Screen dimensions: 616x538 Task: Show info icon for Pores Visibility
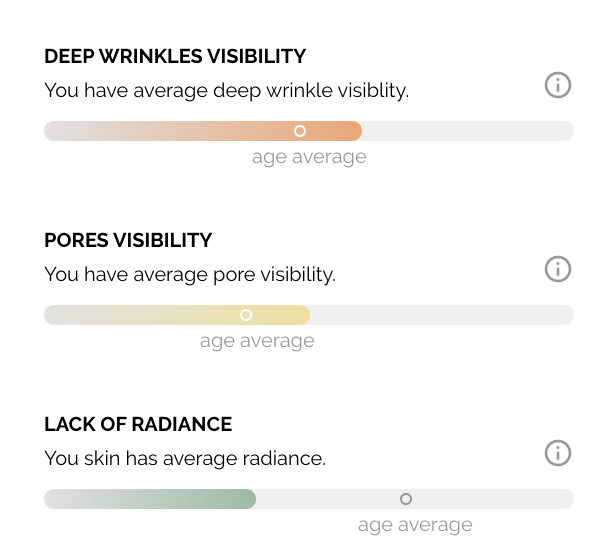click(557, 269)
